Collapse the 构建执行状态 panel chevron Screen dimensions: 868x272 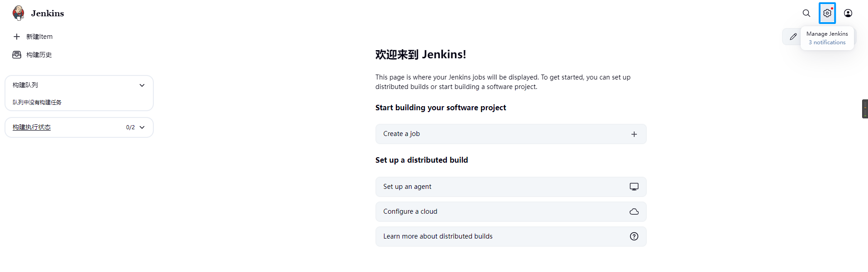pyautogui.click(x=142, y=127)
